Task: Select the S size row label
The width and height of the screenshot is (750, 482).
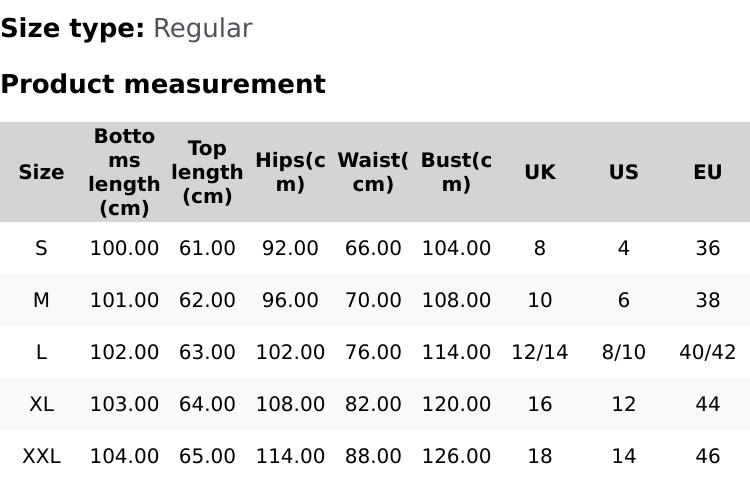Action: pos(41,248)
